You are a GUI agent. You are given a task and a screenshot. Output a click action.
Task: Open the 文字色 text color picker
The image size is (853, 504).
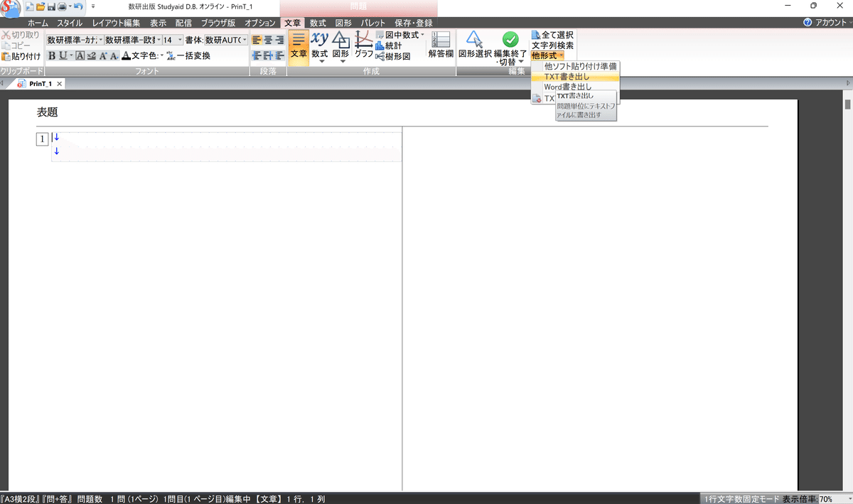tap(142, 55)
